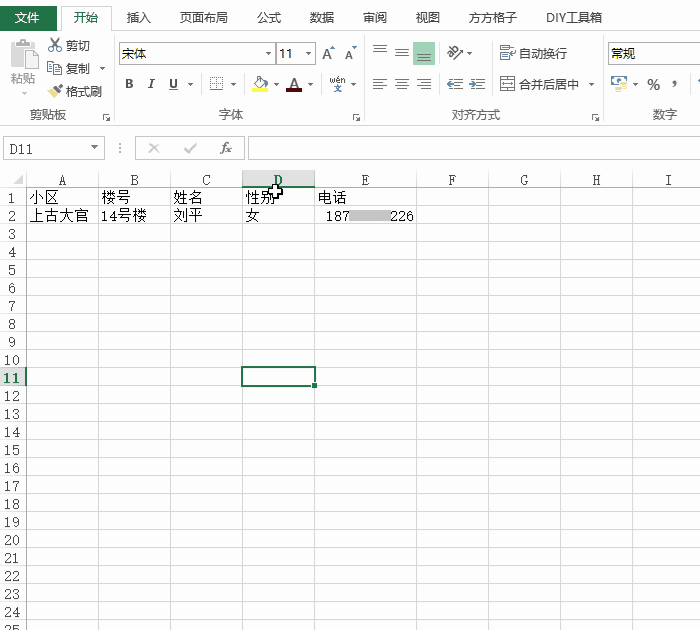Screen dimensions: 700x630
Task: Expand Copy options arrow
Action: pos(102,69)
